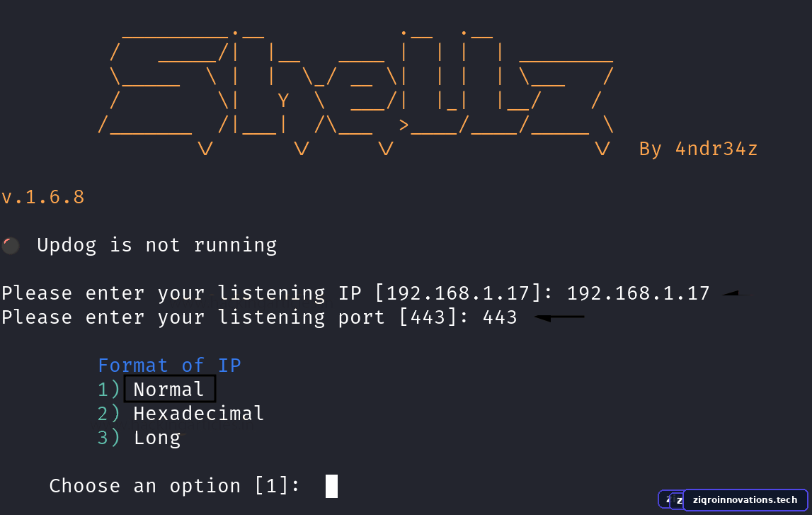Click the option number 3) marker
Screen dimensions: 812x515
(109, 438)
